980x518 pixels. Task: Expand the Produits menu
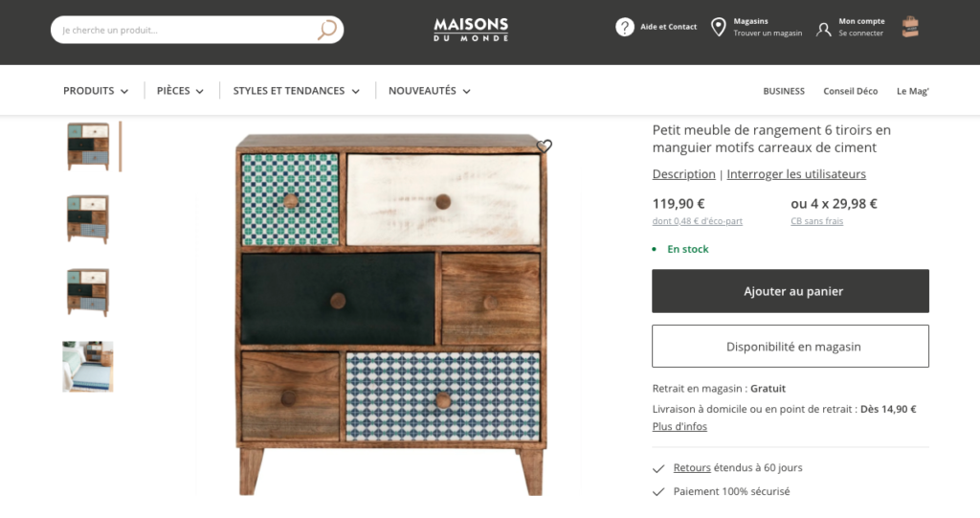(95, 91)
